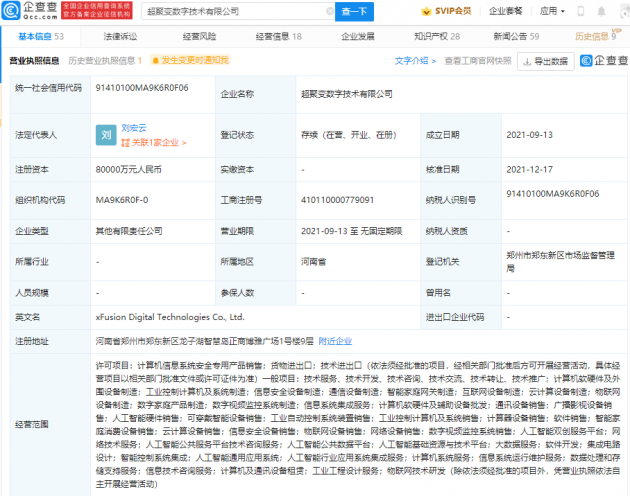Expand the 应用 dropdown menu

click(x=552, y=11)
